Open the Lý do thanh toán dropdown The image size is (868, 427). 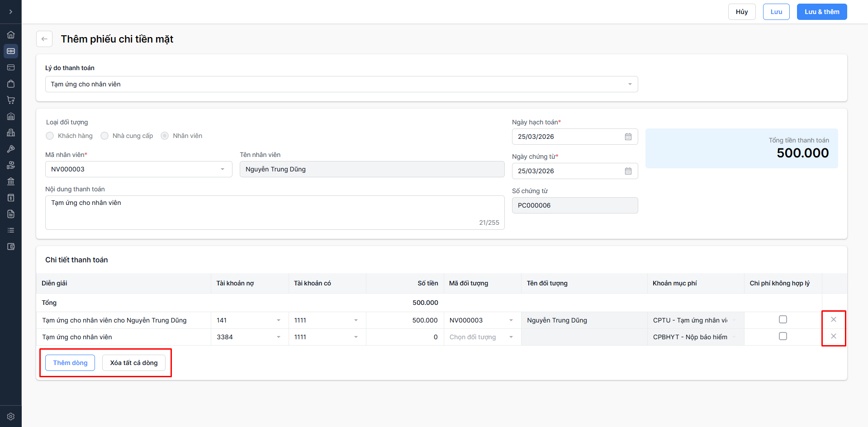click(341, 84)
